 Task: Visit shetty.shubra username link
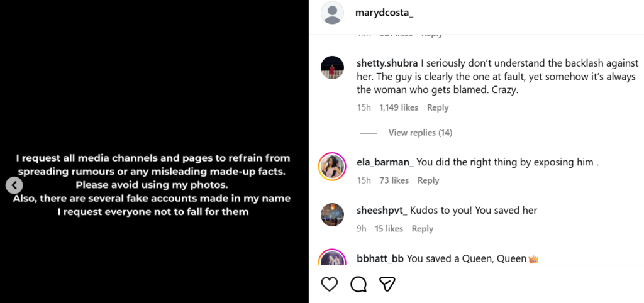(387, 63)
